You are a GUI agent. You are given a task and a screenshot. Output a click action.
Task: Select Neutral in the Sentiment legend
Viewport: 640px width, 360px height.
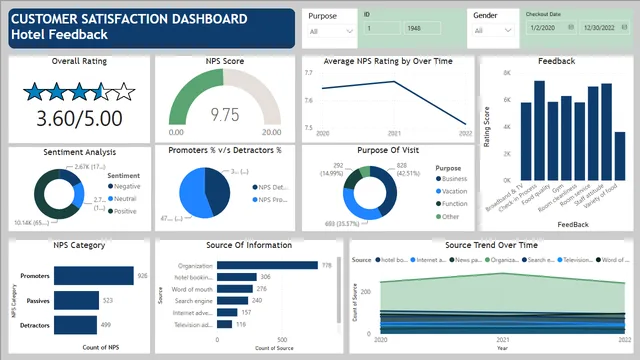pyautogui.click(x=122, y=199)
